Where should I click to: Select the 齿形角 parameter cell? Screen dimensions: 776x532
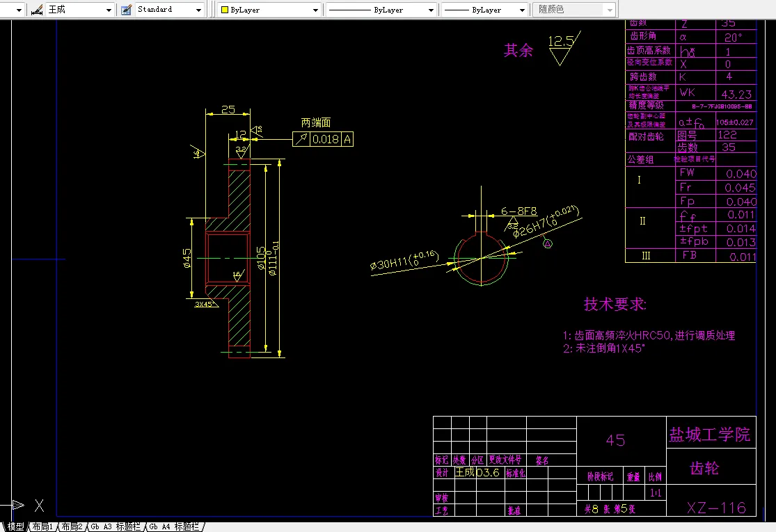pyautogui.click(x=650, y=37)
